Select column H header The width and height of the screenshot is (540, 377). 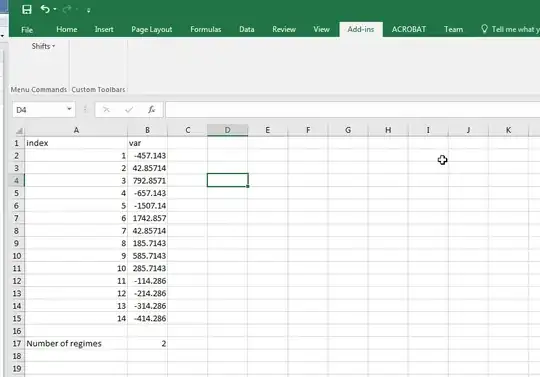tap(388, 130)
